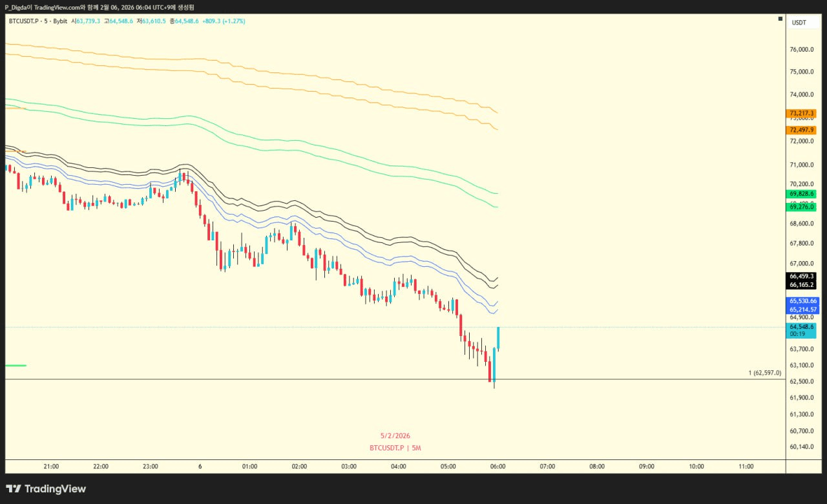
Task: Click the current price label 64,548.6
Action: tap(802, 327)
